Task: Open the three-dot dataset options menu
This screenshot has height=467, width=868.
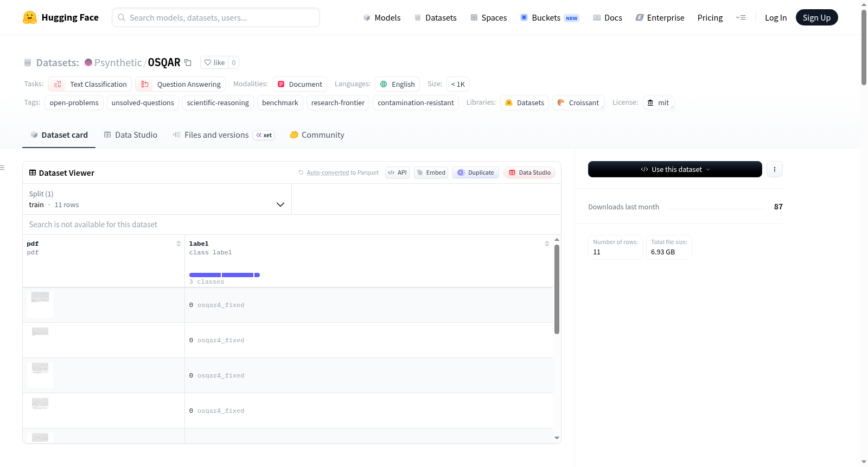Action: coord(774,169)
